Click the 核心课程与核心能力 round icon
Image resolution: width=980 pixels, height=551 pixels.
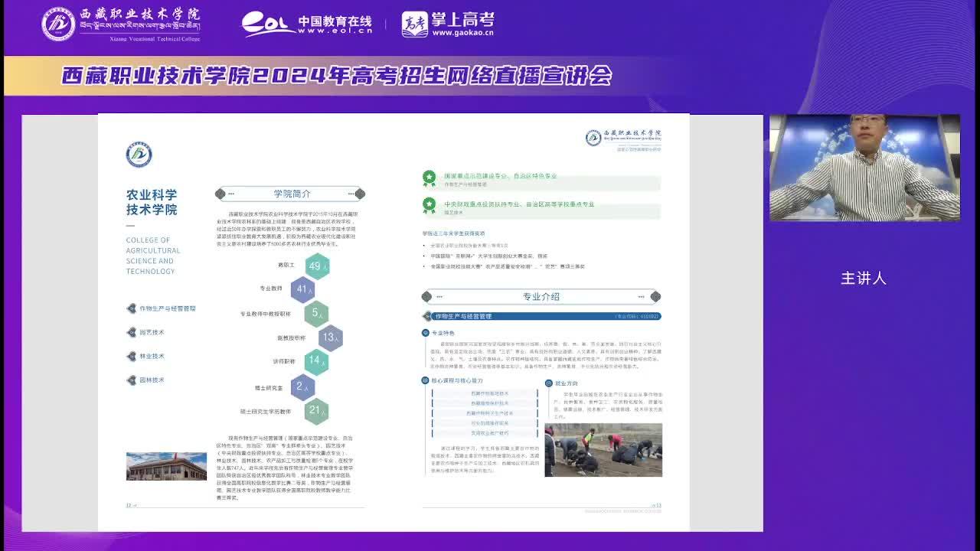[426, 380]
